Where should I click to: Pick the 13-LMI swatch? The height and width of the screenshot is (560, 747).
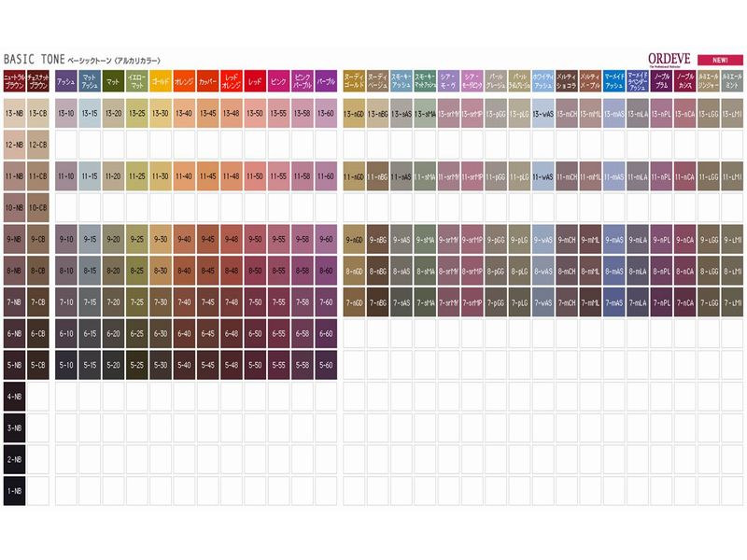click(733, 113)
